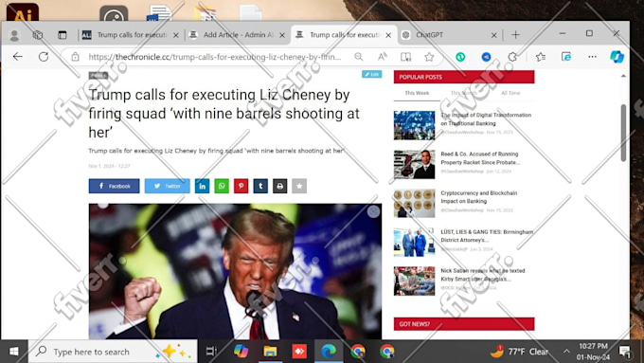Share the article on WhatsApp
Viewport: 644px width, 363px height.
tap(222, 186)
